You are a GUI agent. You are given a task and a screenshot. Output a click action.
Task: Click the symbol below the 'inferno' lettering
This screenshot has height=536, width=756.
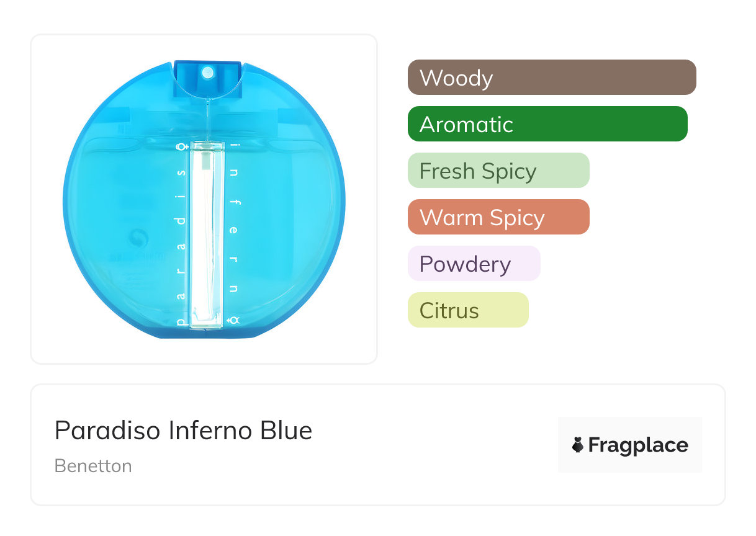(233, 320)
